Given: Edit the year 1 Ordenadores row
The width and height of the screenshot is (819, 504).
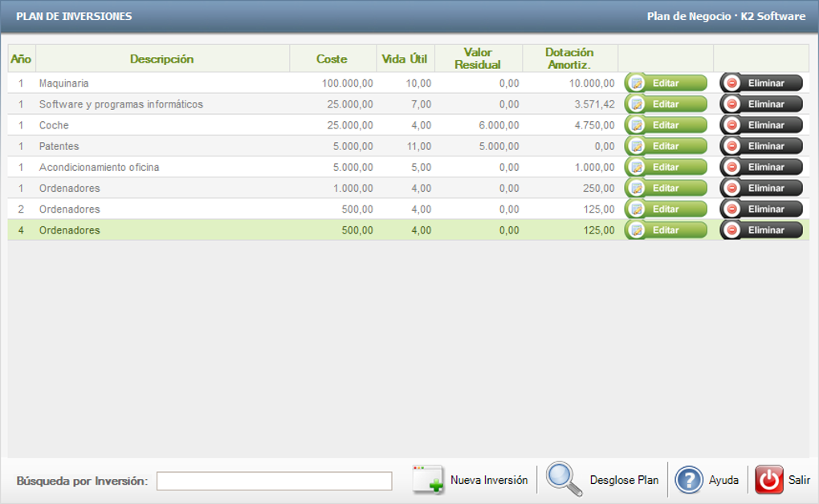Looking at the screenshot, I should 666,188.
